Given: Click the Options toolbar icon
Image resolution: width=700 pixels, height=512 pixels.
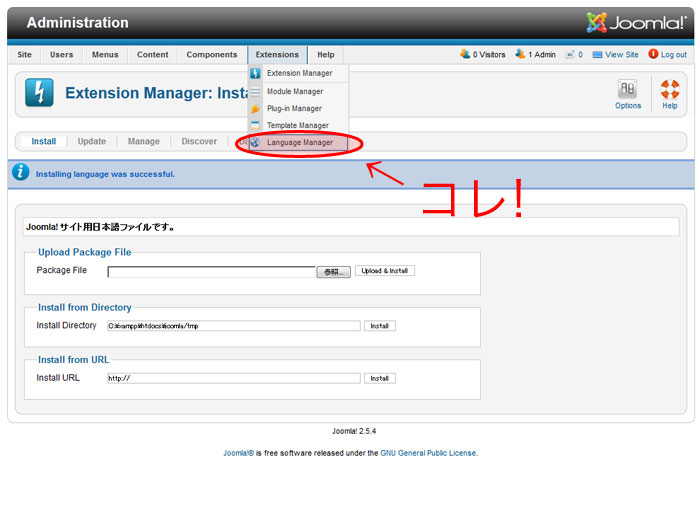Looking at the screenshot, I should (x=628, y=90).
